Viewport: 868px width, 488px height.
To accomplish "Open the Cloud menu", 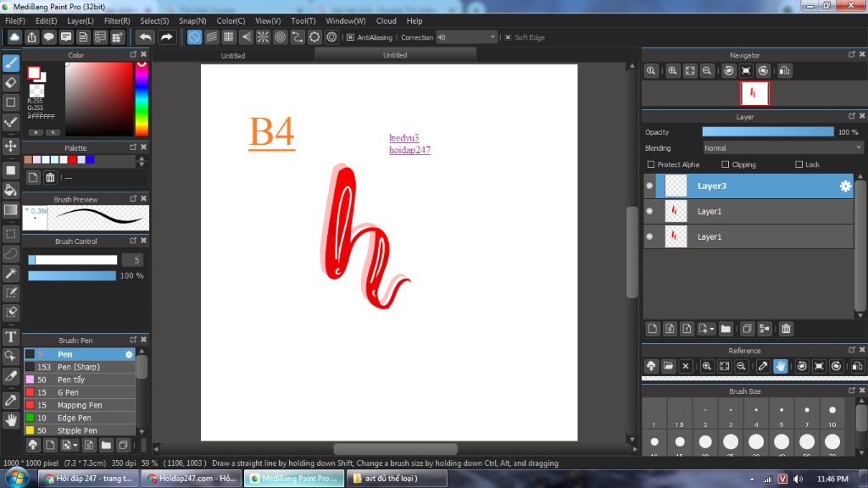I will pyautogui.click(x=386, y=20).
